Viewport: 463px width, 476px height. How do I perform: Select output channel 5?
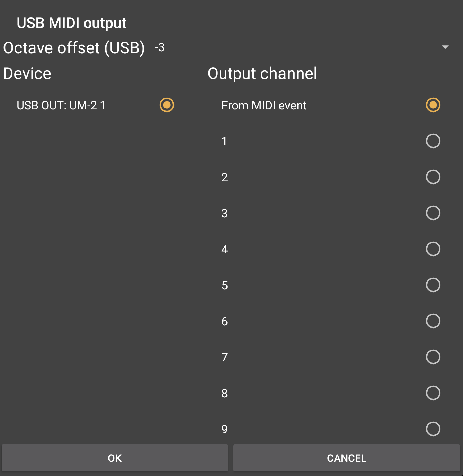433,285
